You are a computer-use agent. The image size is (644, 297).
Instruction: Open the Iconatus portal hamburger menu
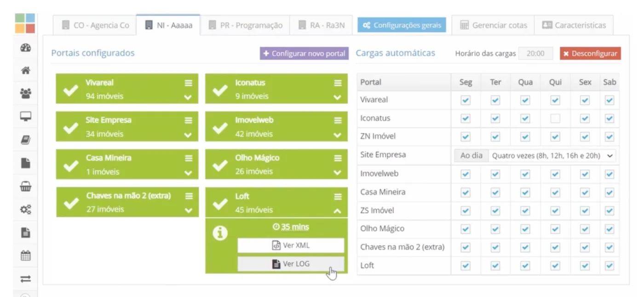(338, 83)
